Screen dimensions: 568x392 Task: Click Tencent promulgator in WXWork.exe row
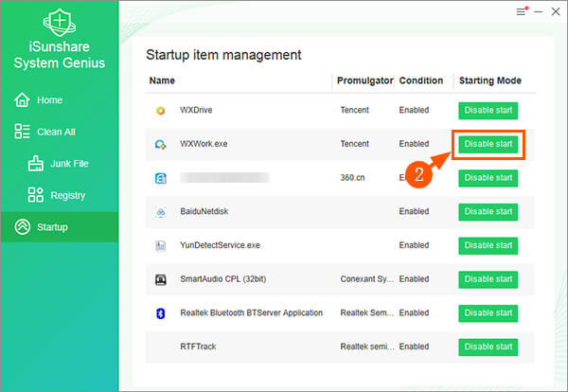pyautogui.click(x=354, y=144)
